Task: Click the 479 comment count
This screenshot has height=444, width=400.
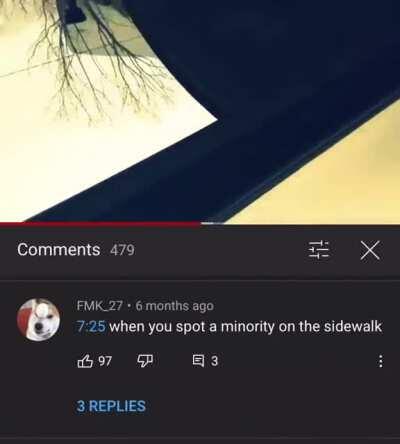Action: point(122,250)
